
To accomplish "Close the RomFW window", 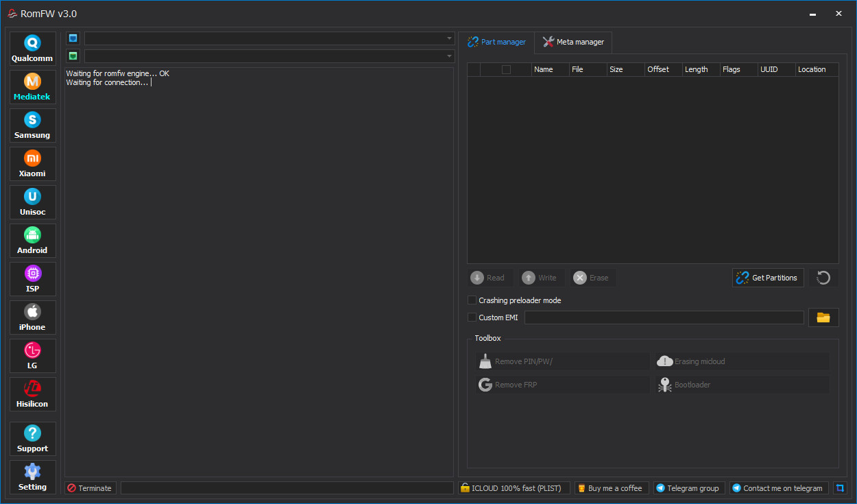I will click(x=838, y=13).
